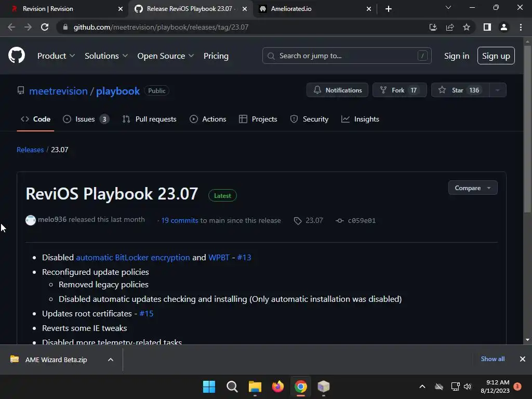Open File Explorer from taskbar
The image size is (532, 399).
(255, 387)
